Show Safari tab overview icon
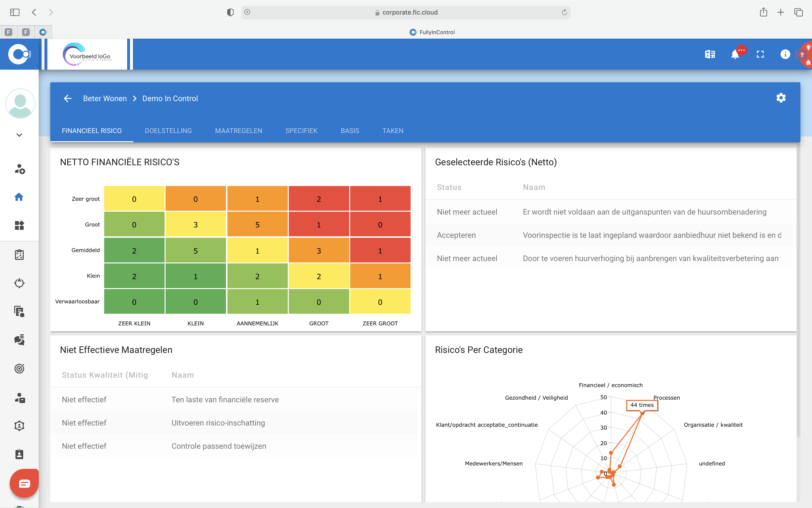The height and width of the screenshot is (508, 812). (798, 12)
